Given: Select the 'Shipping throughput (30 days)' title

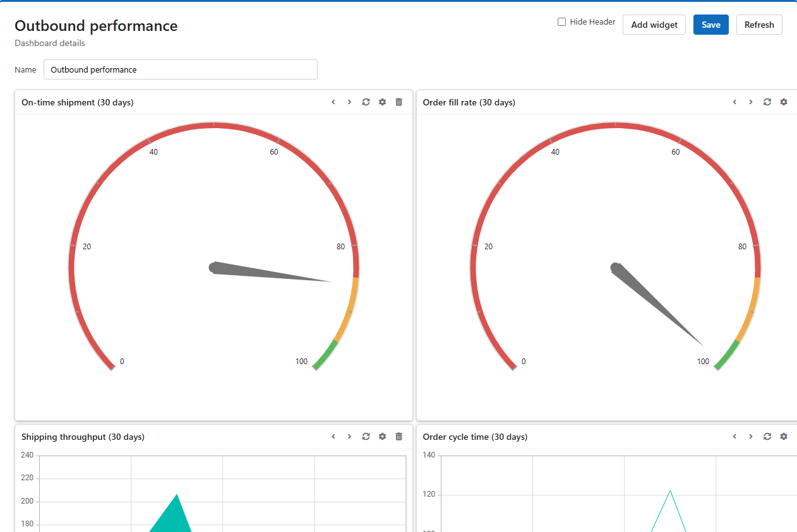Looking at the screenshot, I should [83, 437].
